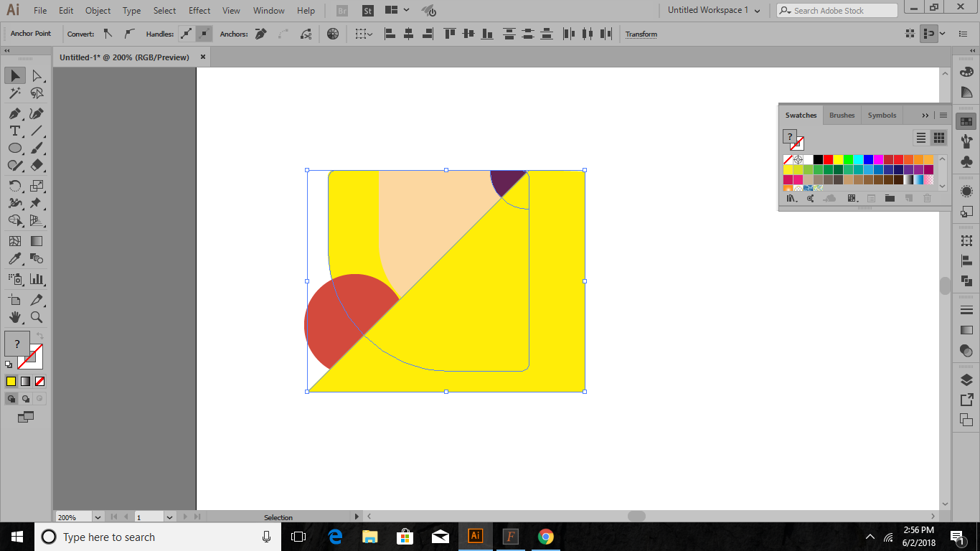Open the Align To dropdown in control bar
Image resolution: width=980 pixels, height=551 pixels.
364,34
